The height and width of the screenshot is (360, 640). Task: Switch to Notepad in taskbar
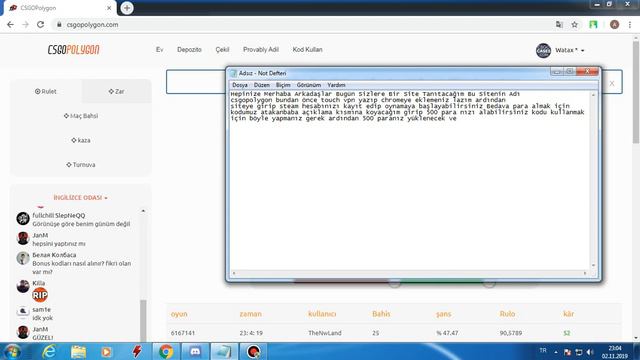coord(223,351)
